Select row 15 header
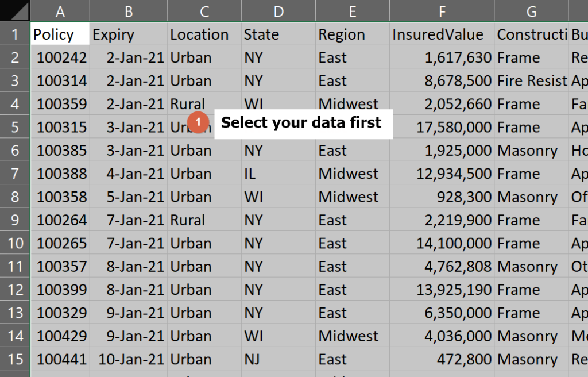The width and height of the screenshot is (588, 377). pyautogui.click(x=15, y=359)
